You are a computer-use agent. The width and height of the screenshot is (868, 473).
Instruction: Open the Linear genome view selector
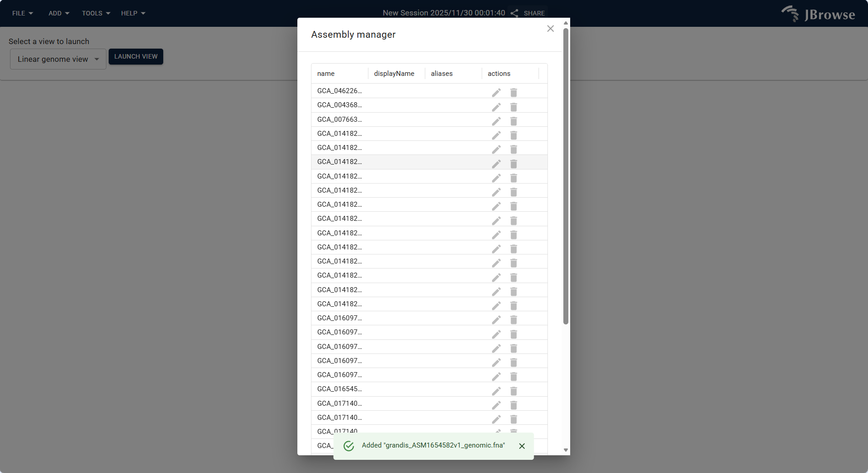click(x=57, y=59)
